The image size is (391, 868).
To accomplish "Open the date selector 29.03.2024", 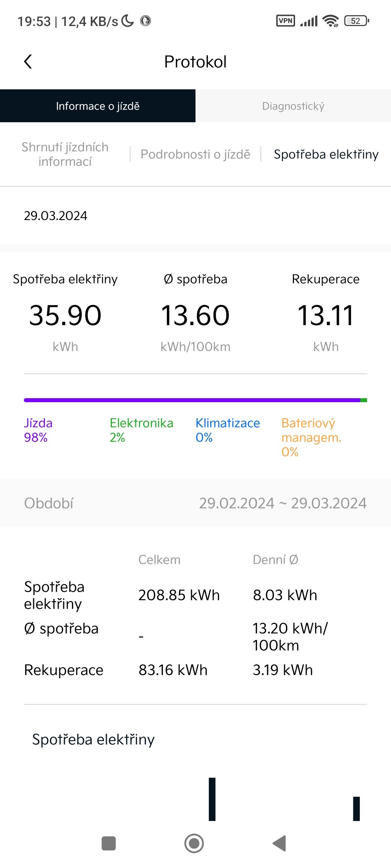I will point(55,216).
